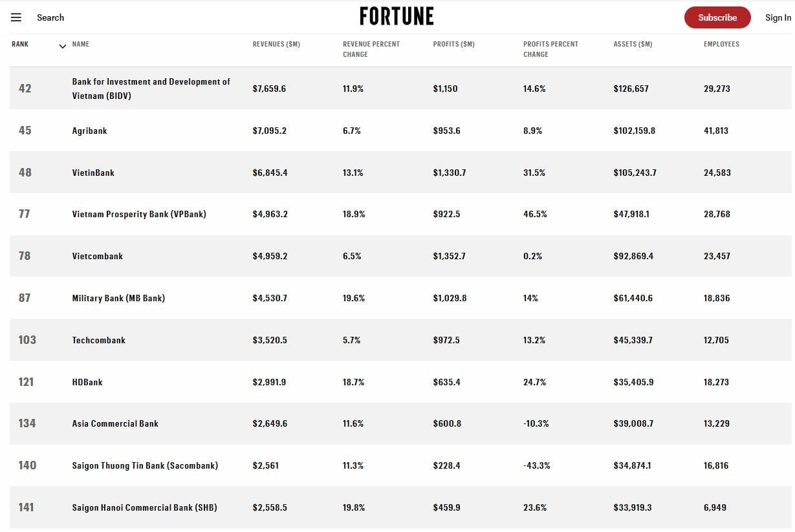Click rank number 42

25,89
